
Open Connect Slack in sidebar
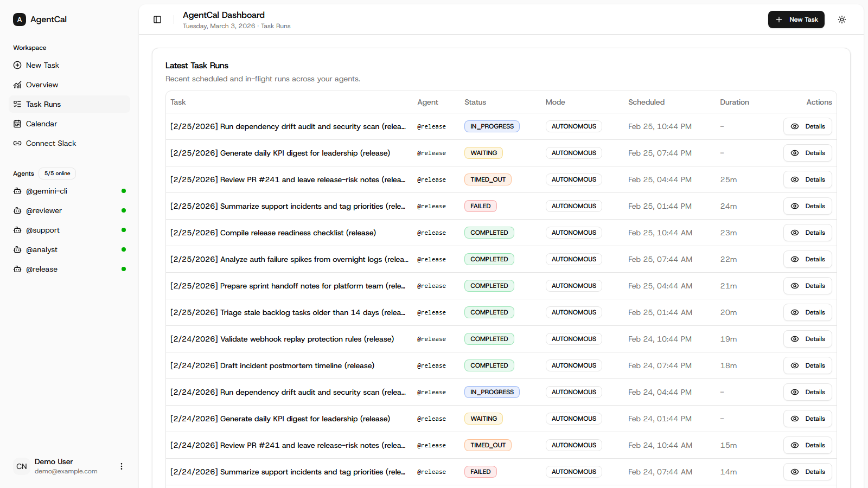click(69, 143)
